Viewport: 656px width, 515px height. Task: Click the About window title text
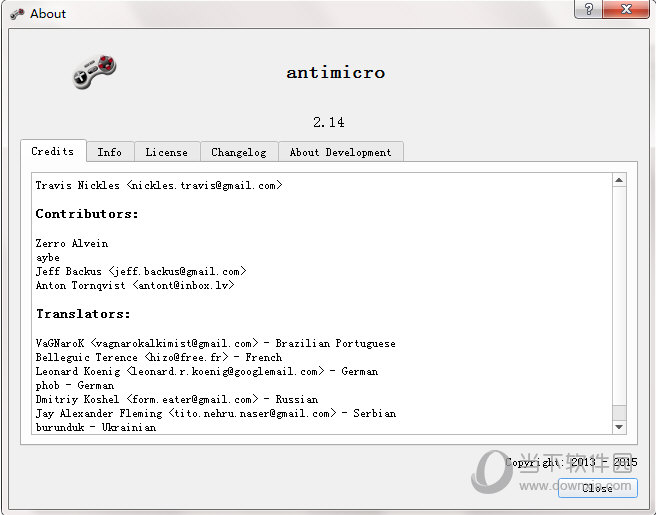coord(48,14)
